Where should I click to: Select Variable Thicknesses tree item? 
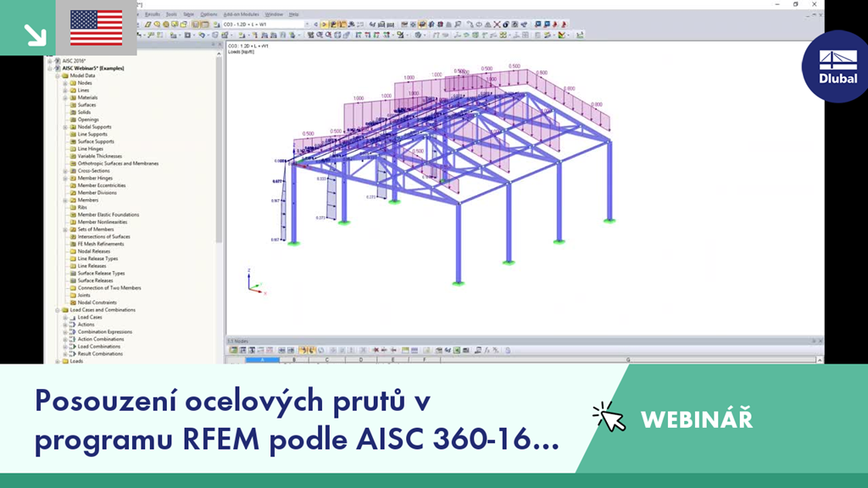pyautogui.click(x=100, y=156)
